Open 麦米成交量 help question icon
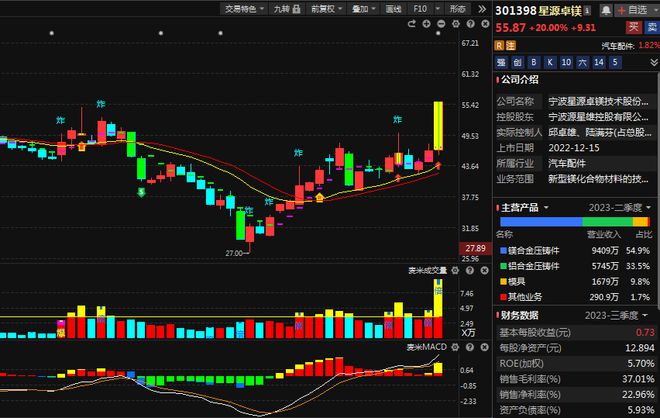The height and width of the screenshot is (418, 660). (x=470, y=270)
